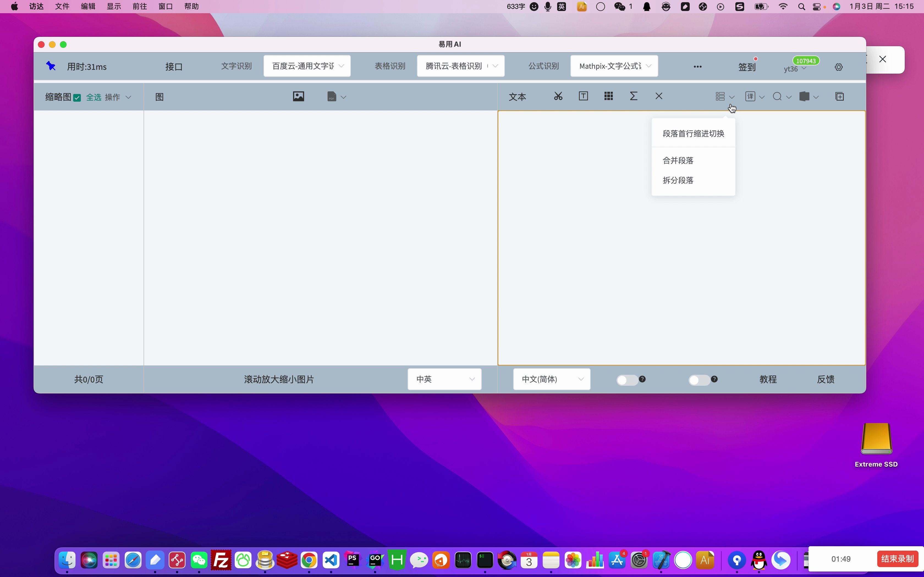Select 段落首行缩进切换 menu item
This screenshot has width=924, height=577.
[x=693, y=134]
